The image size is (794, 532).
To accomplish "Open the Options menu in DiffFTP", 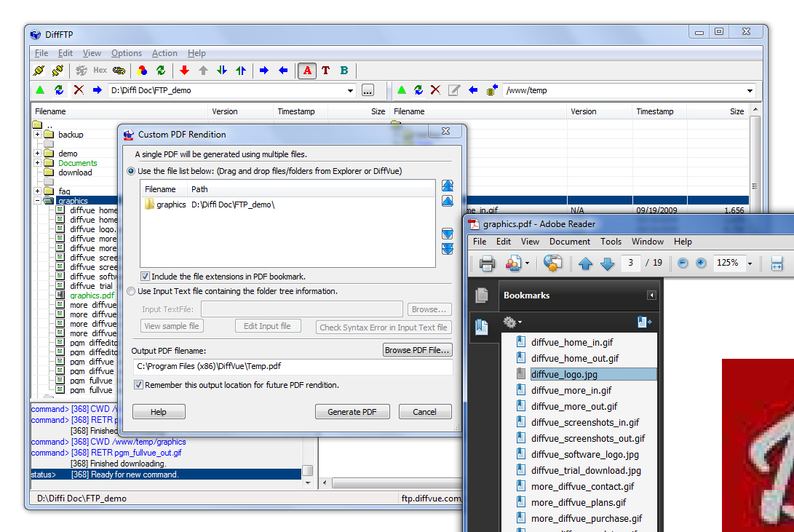I will pos(127,53).
